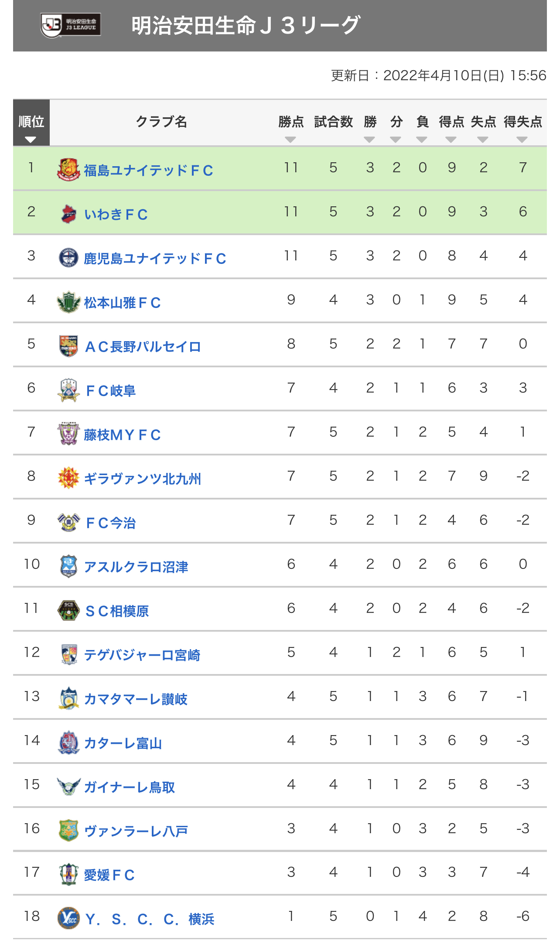Click the 福島ユナイテッドFC club crest

(68, 170)
